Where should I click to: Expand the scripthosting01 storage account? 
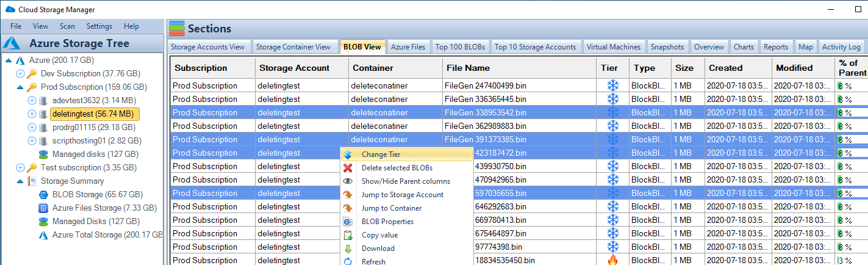point(32,141)
